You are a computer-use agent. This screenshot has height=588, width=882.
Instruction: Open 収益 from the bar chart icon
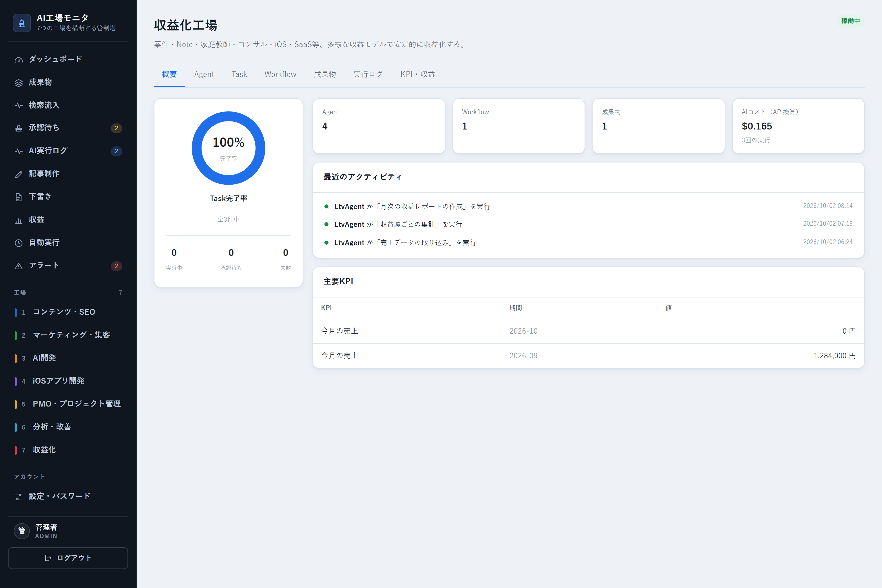[x=18, y=220]
